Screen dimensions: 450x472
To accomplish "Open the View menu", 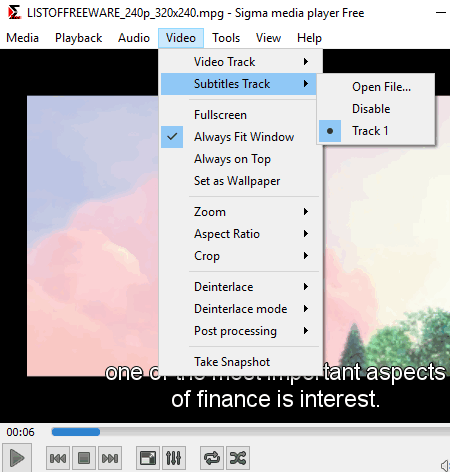I will [x=268, y=38].
